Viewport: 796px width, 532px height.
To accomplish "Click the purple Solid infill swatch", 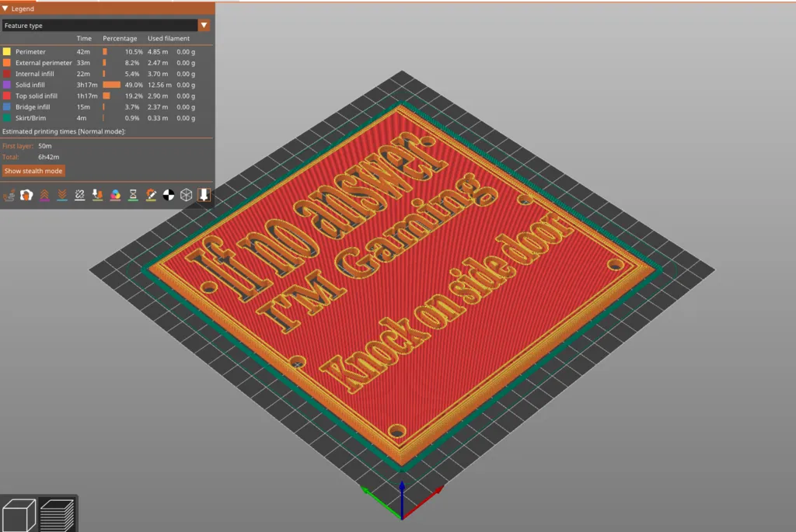I will [7, 85].
